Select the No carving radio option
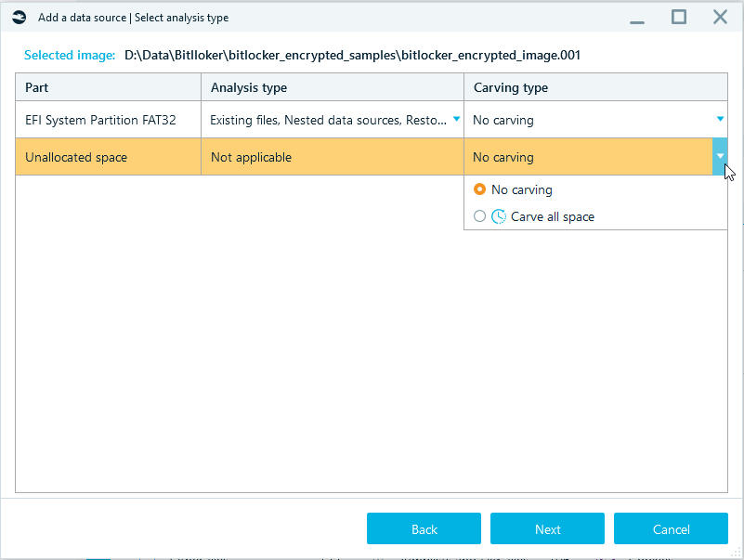This screenshot has width=744, height=560. tap(479, 189)
